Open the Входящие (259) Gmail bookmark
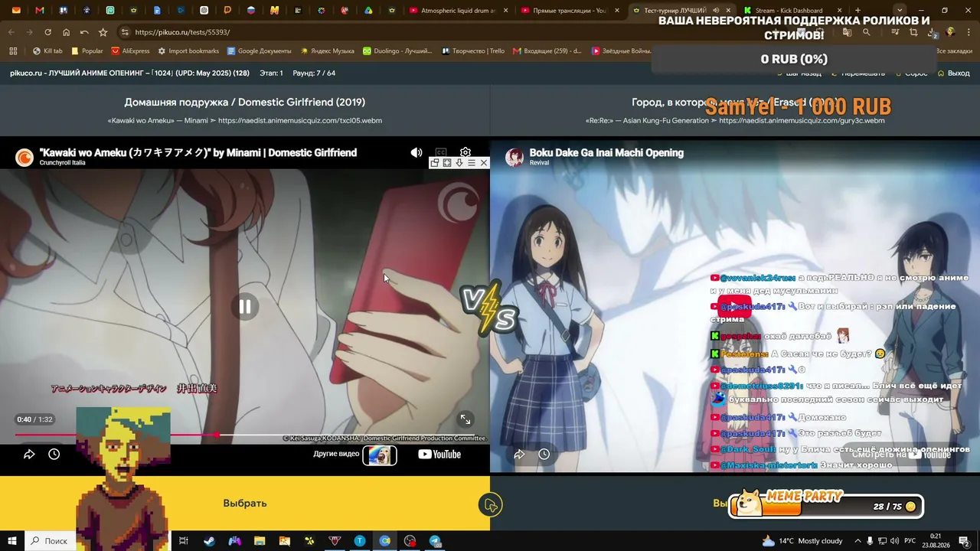 point(547,51)
